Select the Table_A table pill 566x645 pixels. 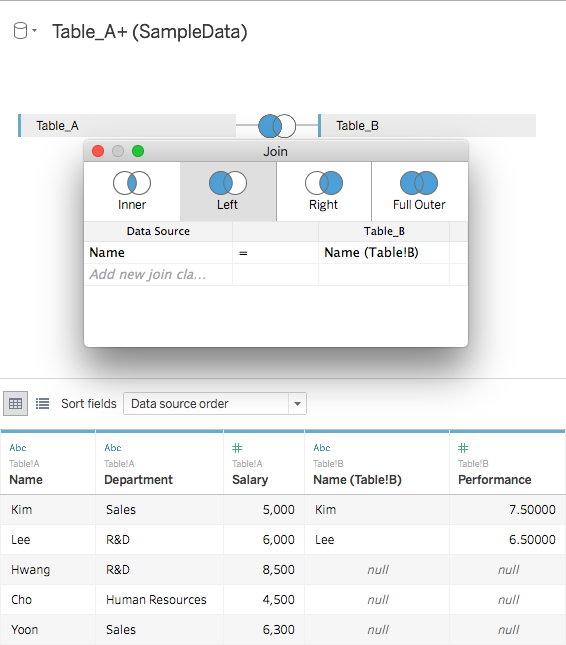coord(127,125)
